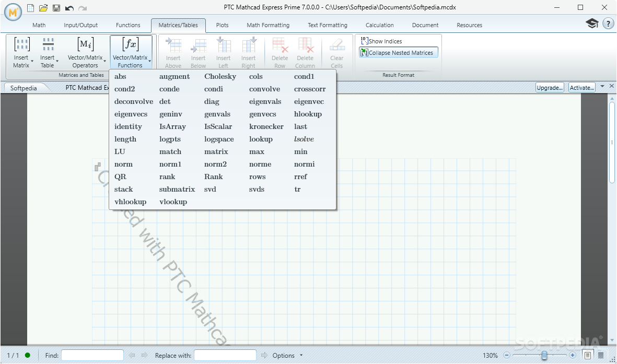The image size is (617, 364).
Task: Zoom in with the plus button
Action: point(573,355)
